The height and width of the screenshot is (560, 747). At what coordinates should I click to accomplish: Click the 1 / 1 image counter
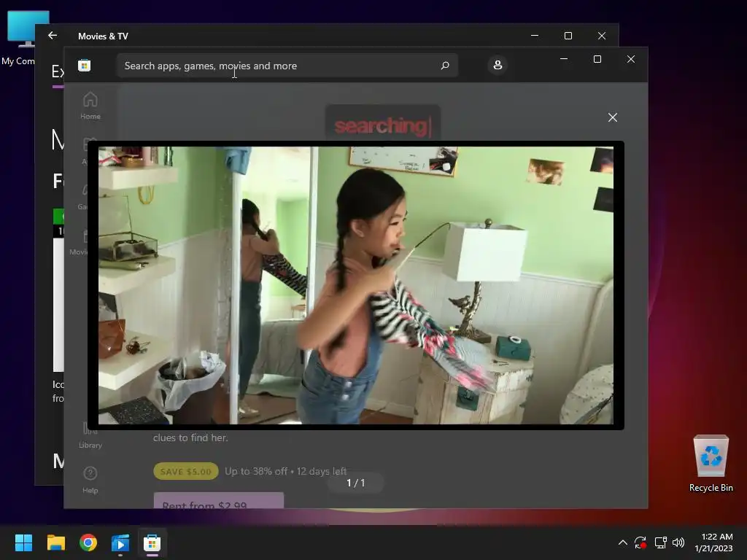pyautogui.click(x=355, y=483)
